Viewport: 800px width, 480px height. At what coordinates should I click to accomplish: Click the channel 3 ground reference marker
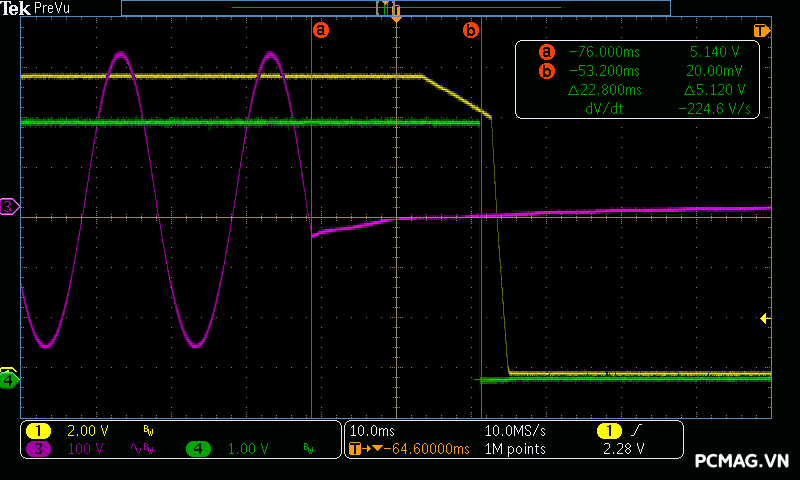pos(9,207)
